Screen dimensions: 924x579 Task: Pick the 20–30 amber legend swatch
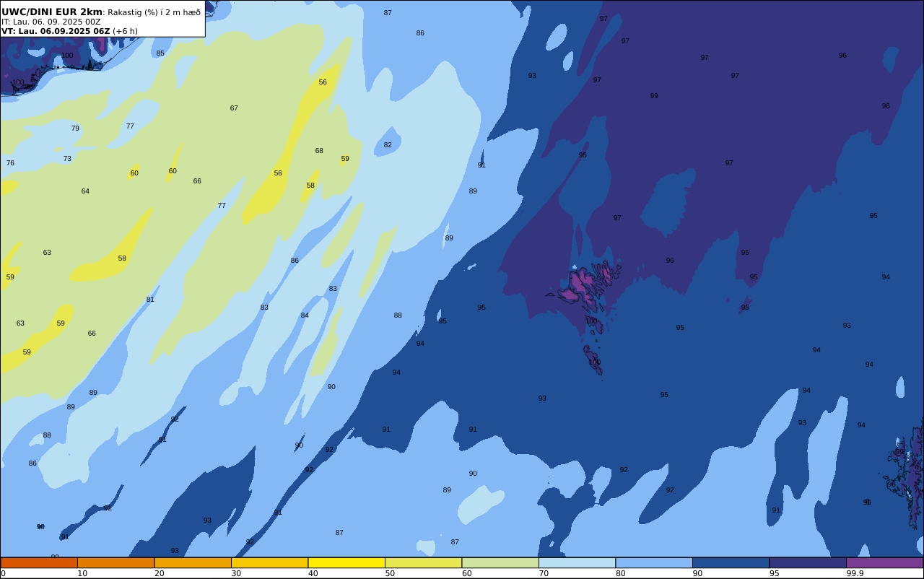(193, 562)
